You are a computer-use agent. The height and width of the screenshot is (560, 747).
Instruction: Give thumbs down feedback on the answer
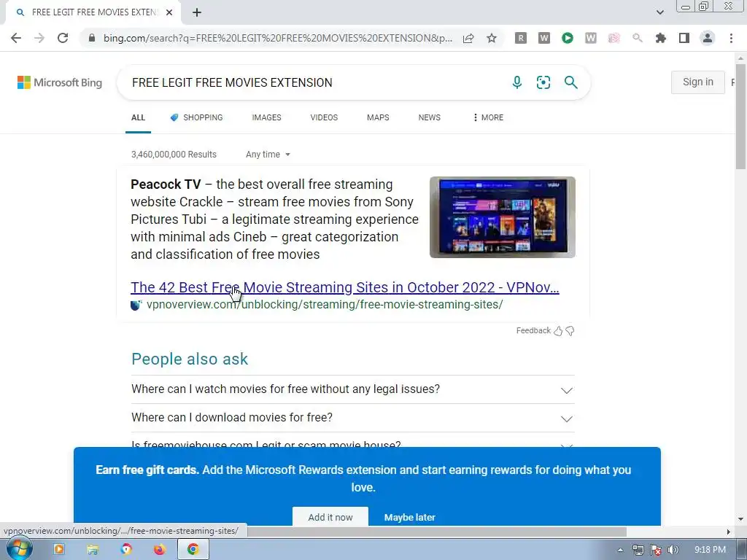(x=570, y=330)
